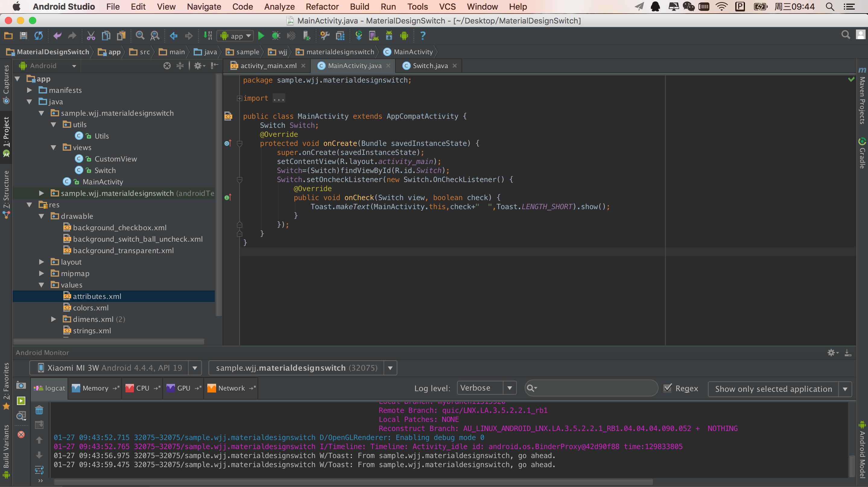Click the search icon in the toolbar

pyautogui.click(x=846, y=36)
